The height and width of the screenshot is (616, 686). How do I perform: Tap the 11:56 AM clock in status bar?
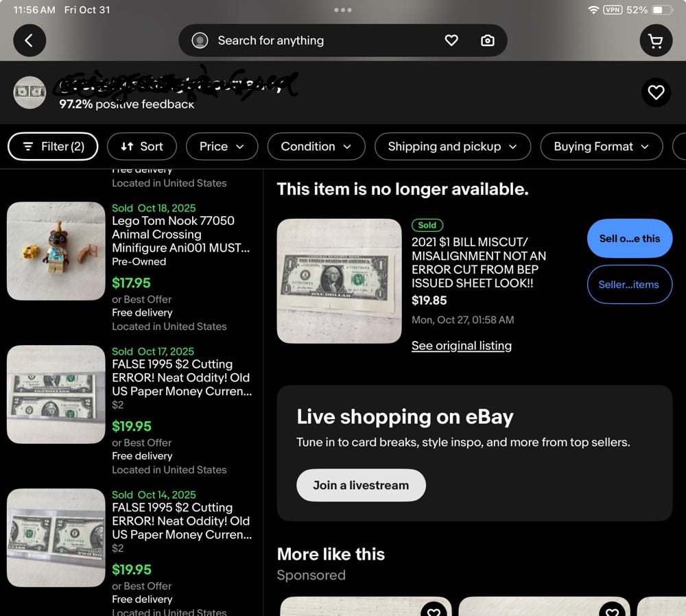[34, 10]
